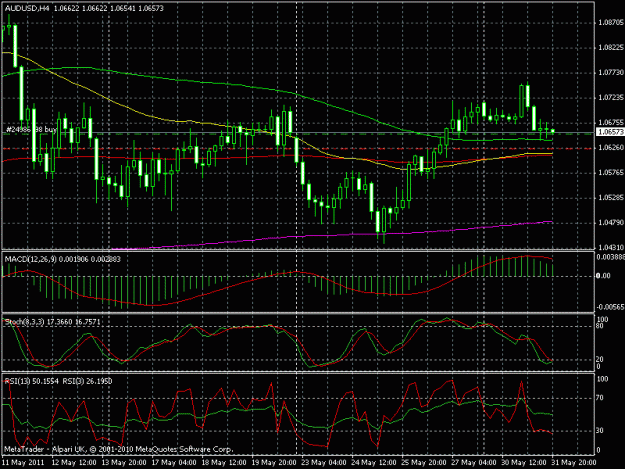Click the 13 May 20:00 time label
Screen dimensions: 625x469
(x=124, y=463)
